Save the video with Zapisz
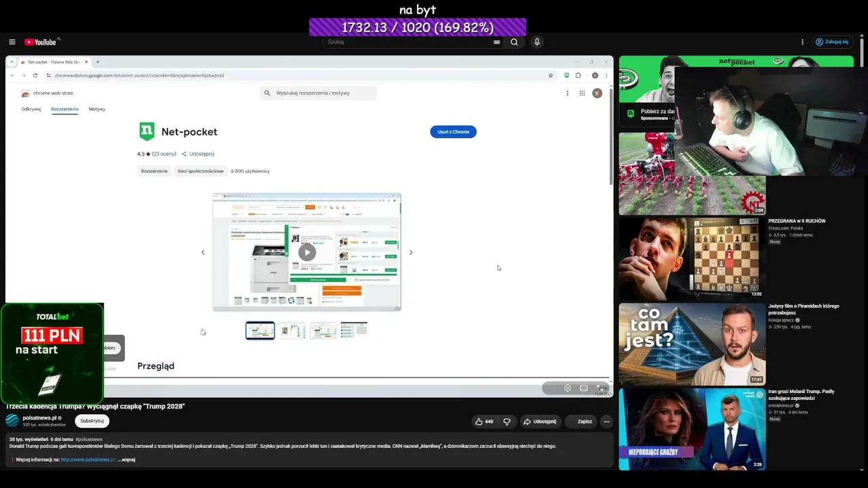868x488 pixels. pyautogui.click(x=582, y=422)
